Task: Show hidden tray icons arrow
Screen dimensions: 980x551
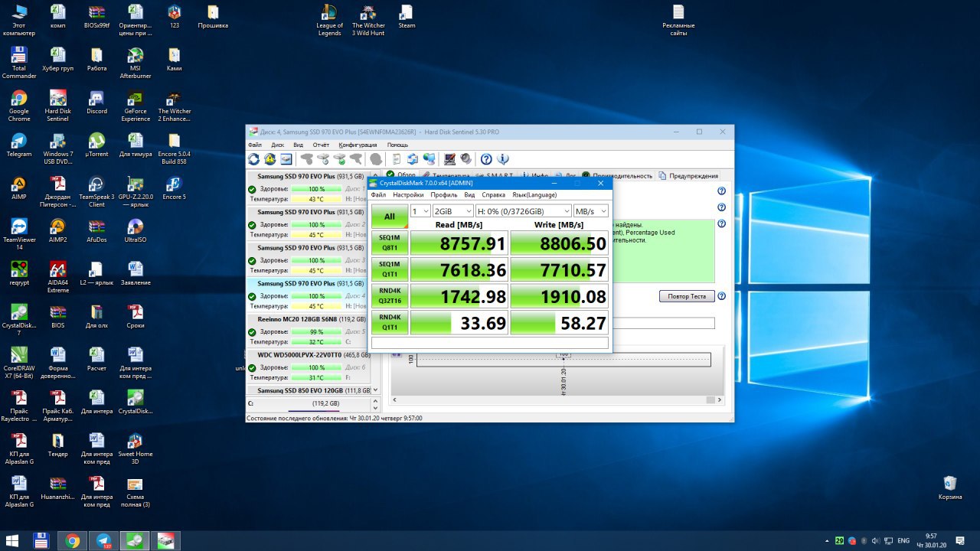Action: (x=828, y=541)
